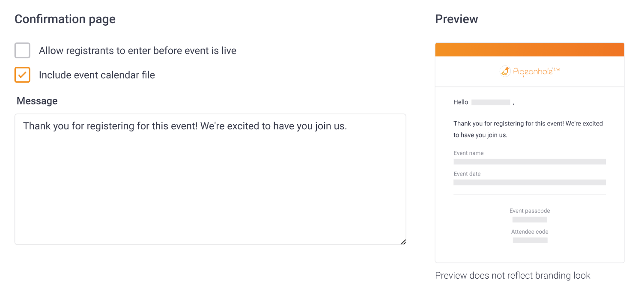Click the 'Allow registrants to enter before event is live' label
This screenshot has width=644, height=292.
point(137,51)
